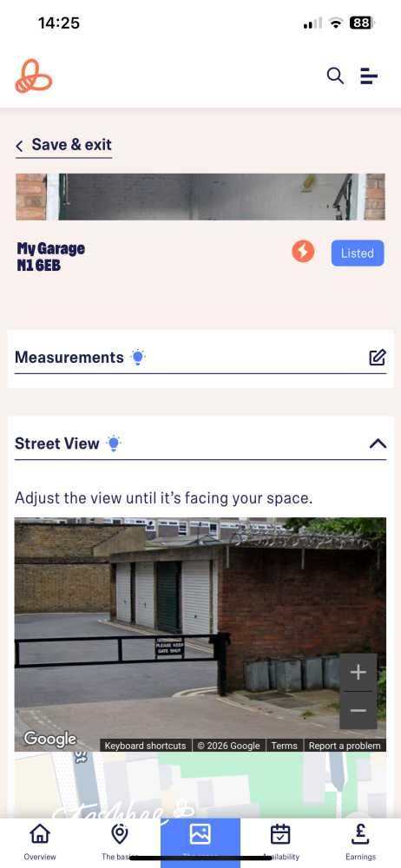The width and height of the screenshot is (401, 868).
Task: Expand the Measurements section header
Action: (200, 358)
